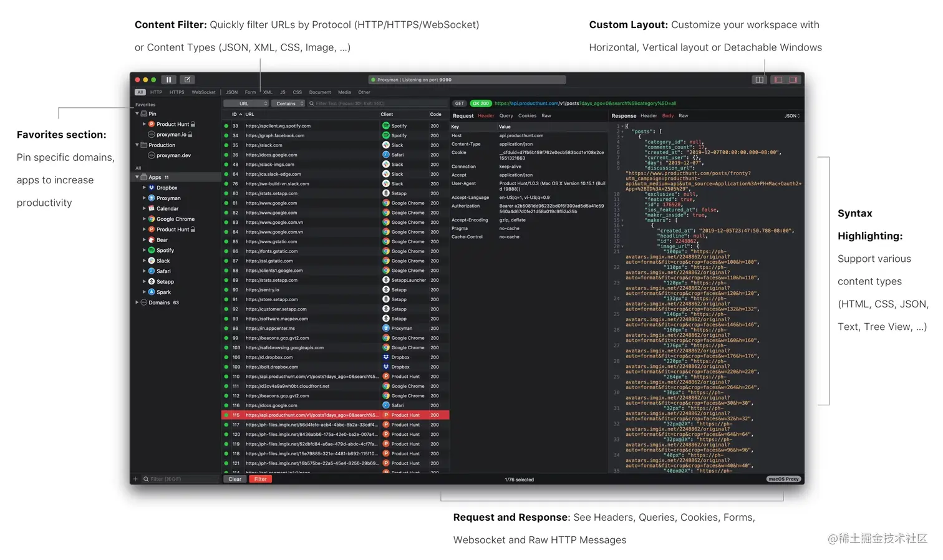Click the SetappLauncher icon on row 89
The image size is (943, 560).
point(386,280)
